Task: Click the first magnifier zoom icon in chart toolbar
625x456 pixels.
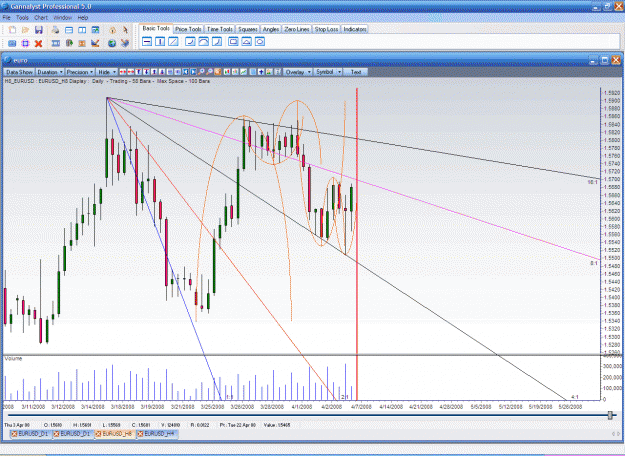Action: pos(201,72)
